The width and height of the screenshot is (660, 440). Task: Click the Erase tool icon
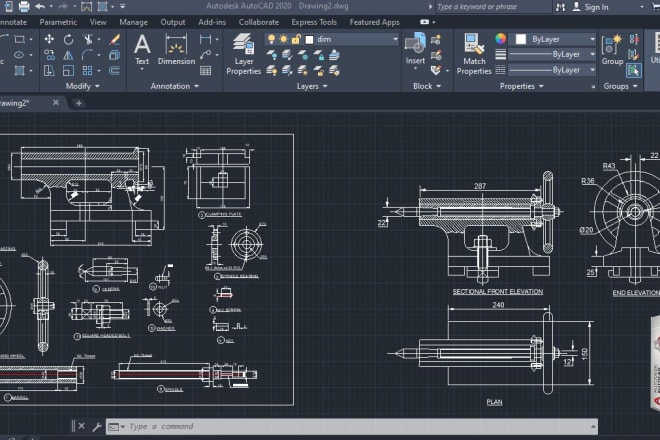[x=114, y=39]
